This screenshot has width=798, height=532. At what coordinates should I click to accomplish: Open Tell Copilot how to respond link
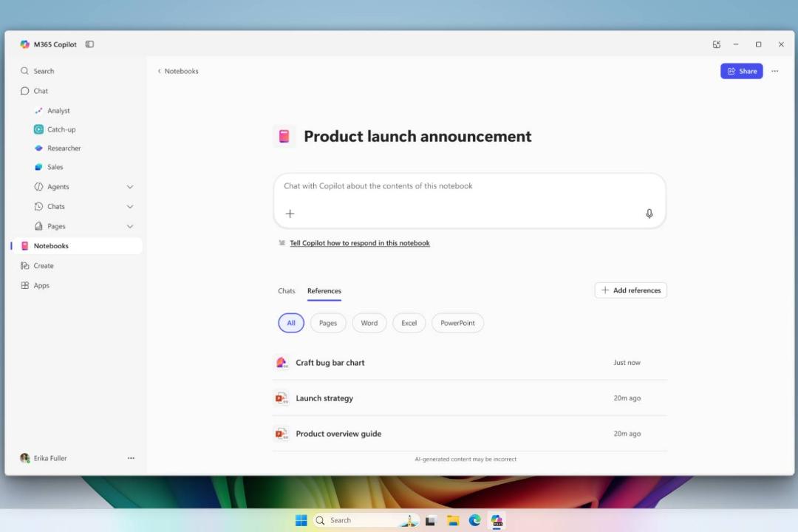pyautogui.click(x=360, y=243)
